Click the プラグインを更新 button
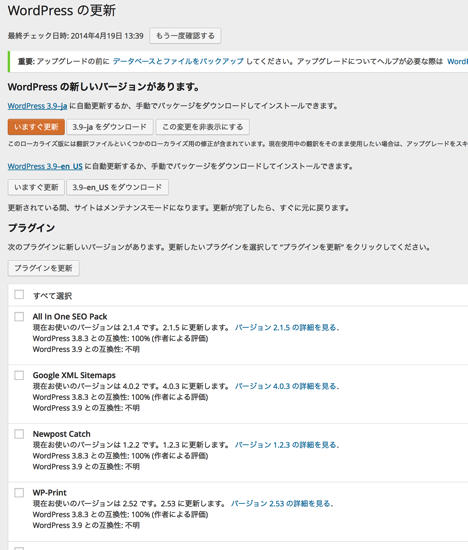 pos(44,268)
